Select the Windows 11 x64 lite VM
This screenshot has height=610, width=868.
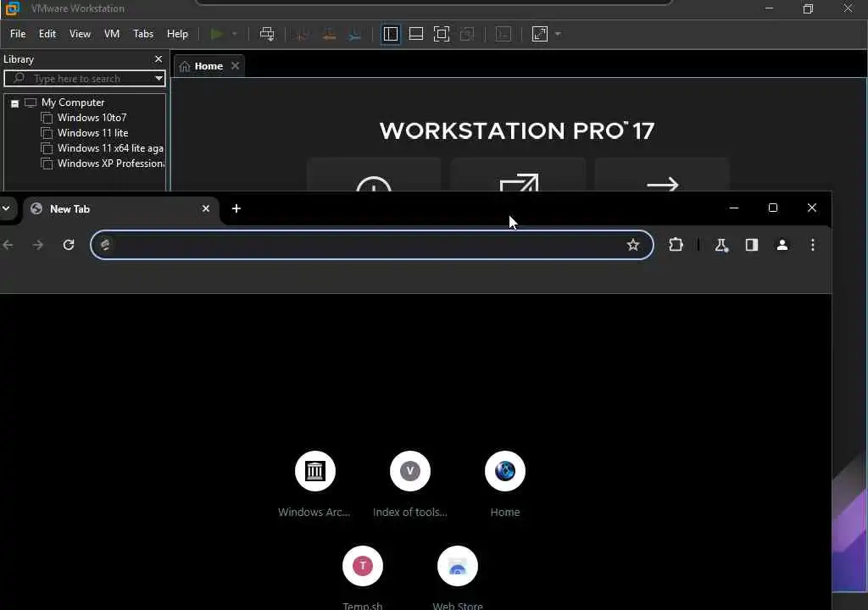[x=110, y=148]
